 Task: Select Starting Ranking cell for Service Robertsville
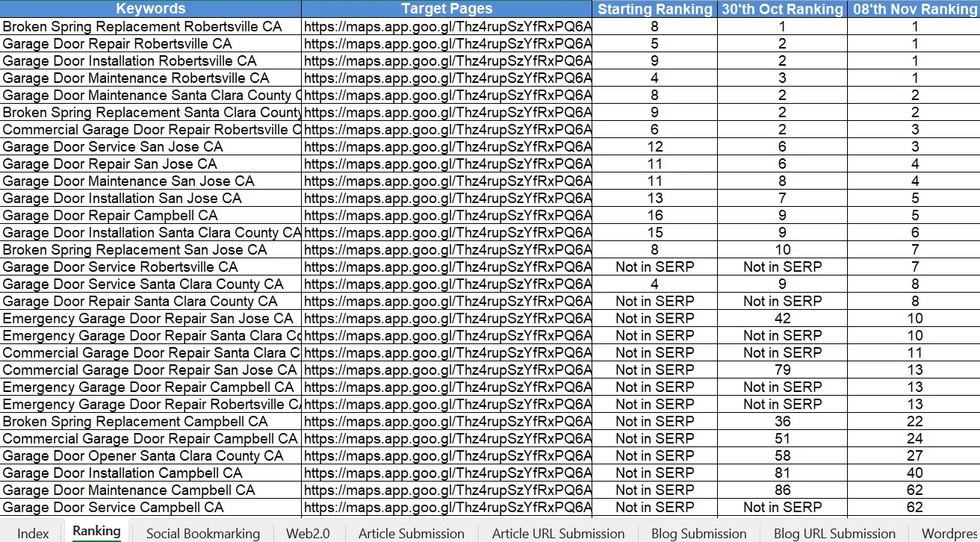655,267
